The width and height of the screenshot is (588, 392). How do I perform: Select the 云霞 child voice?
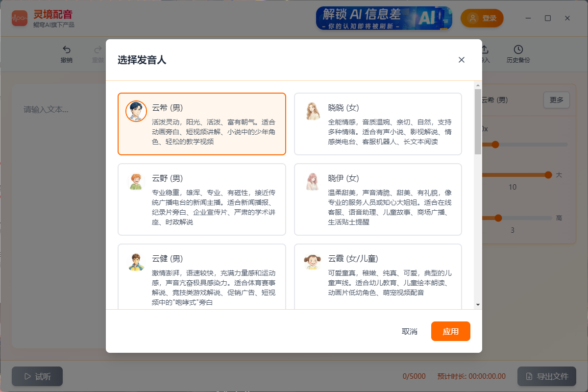click(377, 276)
